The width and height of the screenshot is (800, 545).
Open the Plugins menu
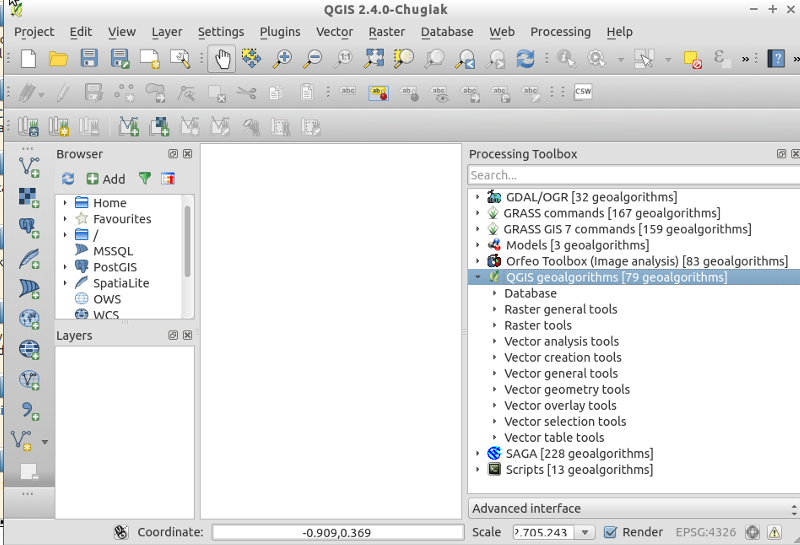[x=280, y=32]
